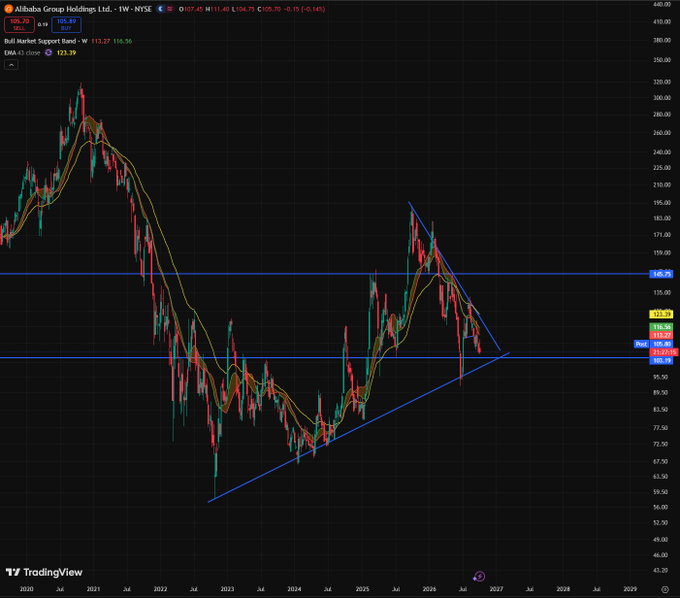Click the 0.19 spread value
The width and height of the screenshot is (680, 598).
pyautogui.click(x=42, y=24)
